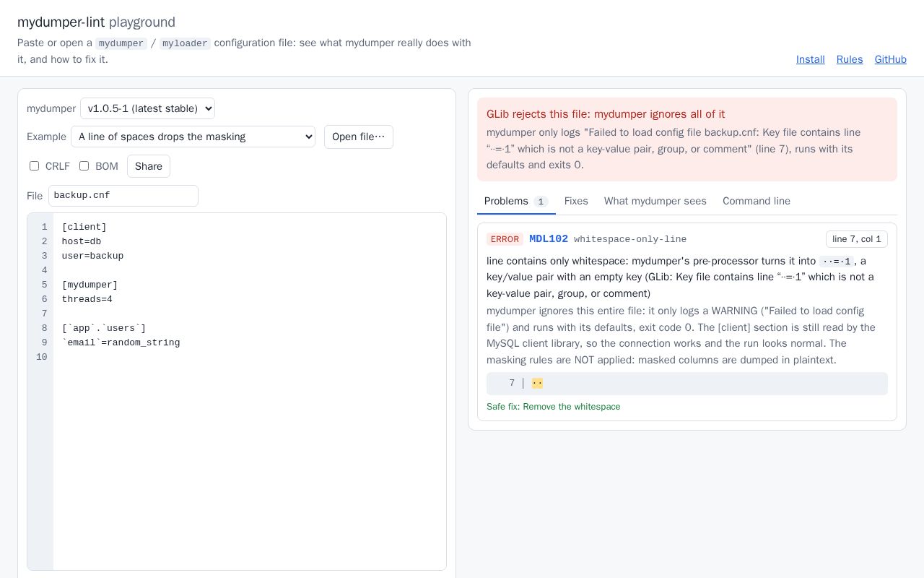924x578 pixels.
Task: Click the threads=4 line in editor
Action: (x=87, y=299)
